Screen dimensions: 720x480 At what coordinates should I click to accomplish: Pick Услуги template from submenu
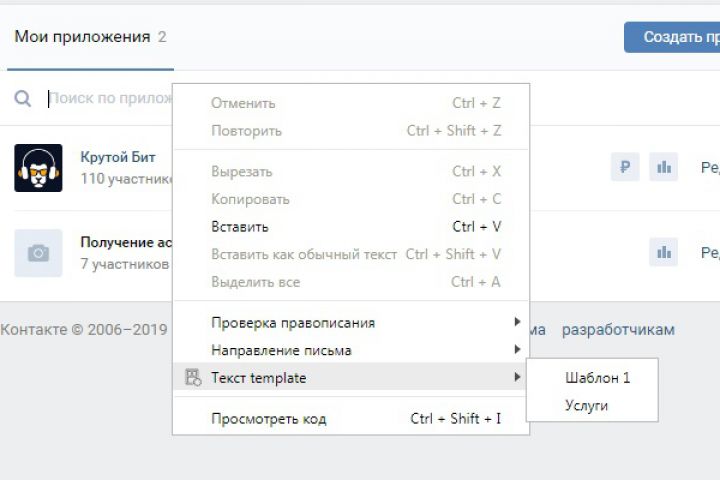pos(586,406)
